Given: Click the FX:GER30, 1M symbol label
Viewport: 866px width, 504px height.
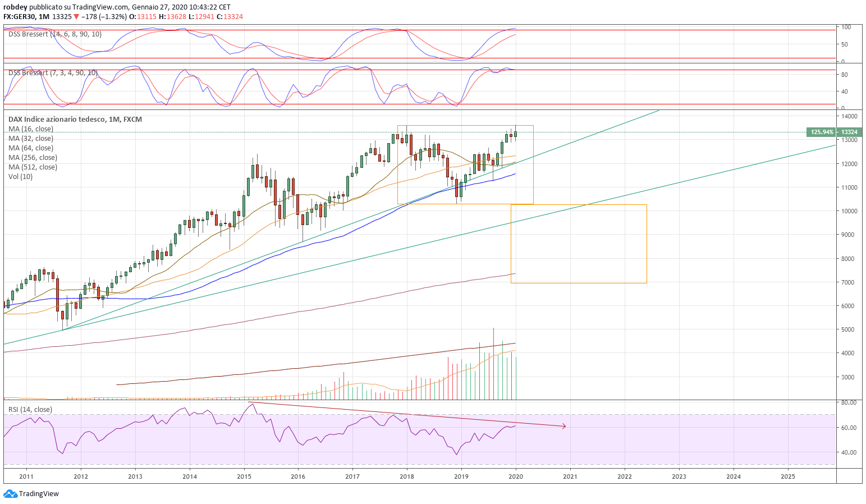Looking at the screenshot, I should pos(26,16).
